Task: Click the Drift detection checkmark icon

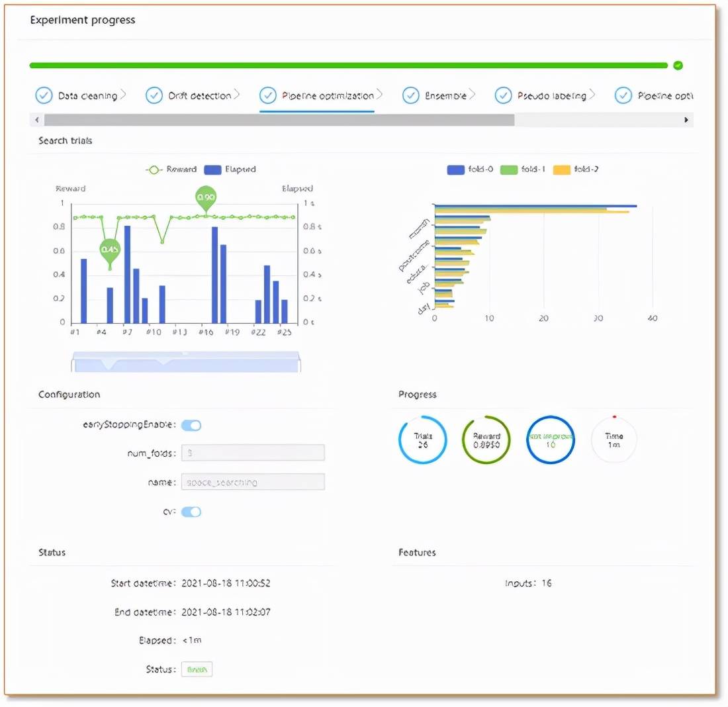Action: point(154,95)
